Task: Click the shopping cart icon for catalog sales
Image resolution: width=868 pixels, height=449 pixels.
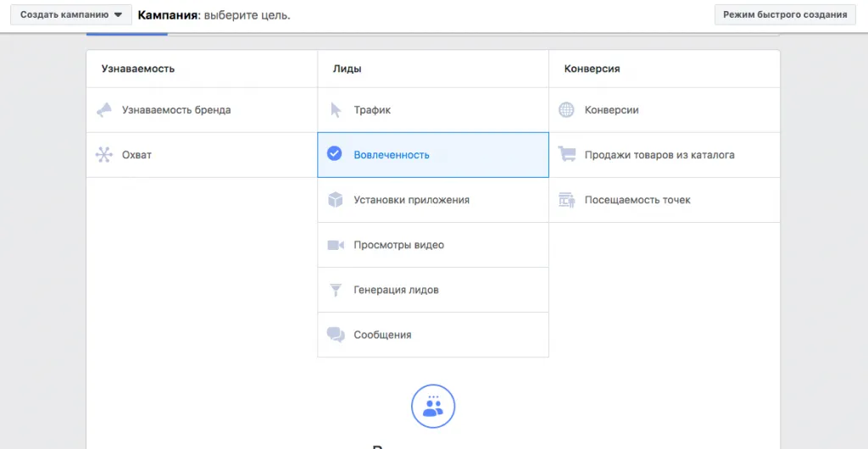Action: pos(567,154)
